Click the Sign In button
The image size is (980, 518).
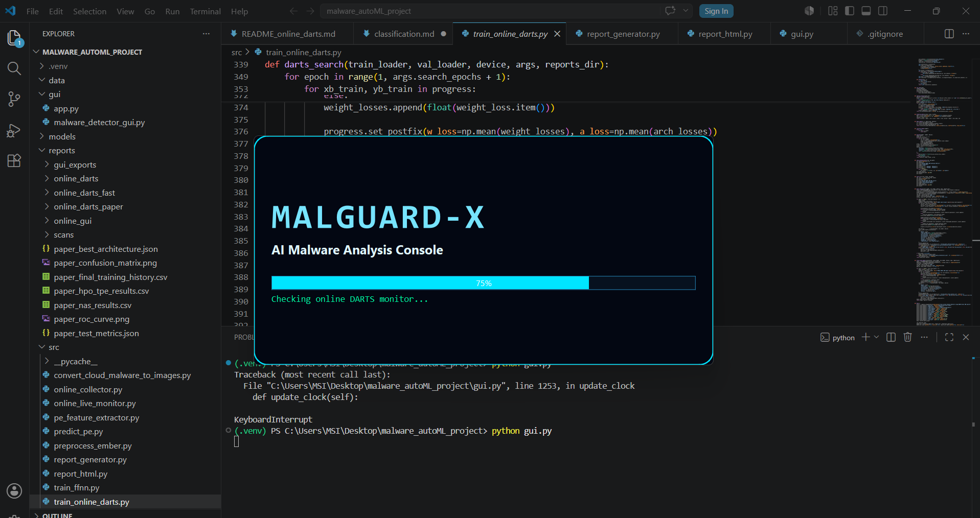tap(716, 11)
